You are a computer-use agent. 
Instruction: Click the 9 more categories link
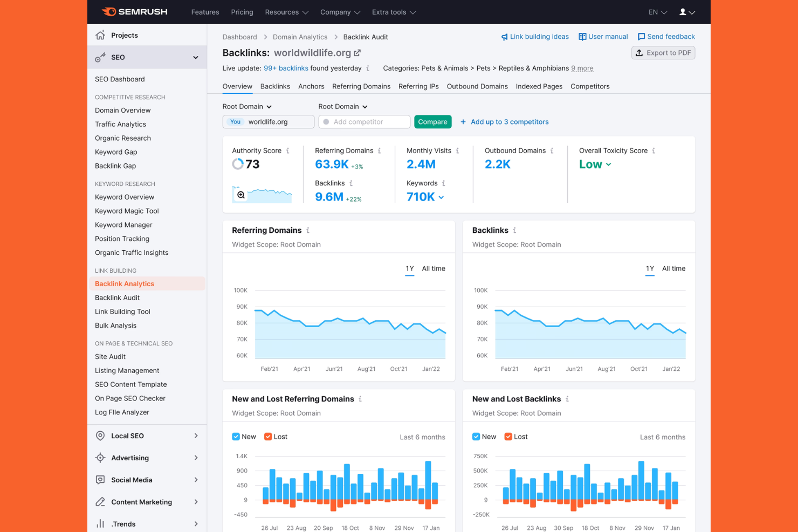(582, 68)
